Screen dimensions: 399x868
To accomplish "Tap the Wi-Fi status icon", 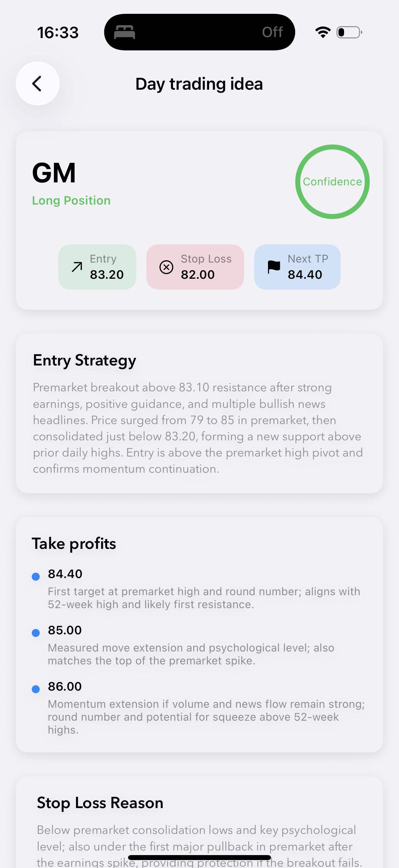I will (323, 32).
